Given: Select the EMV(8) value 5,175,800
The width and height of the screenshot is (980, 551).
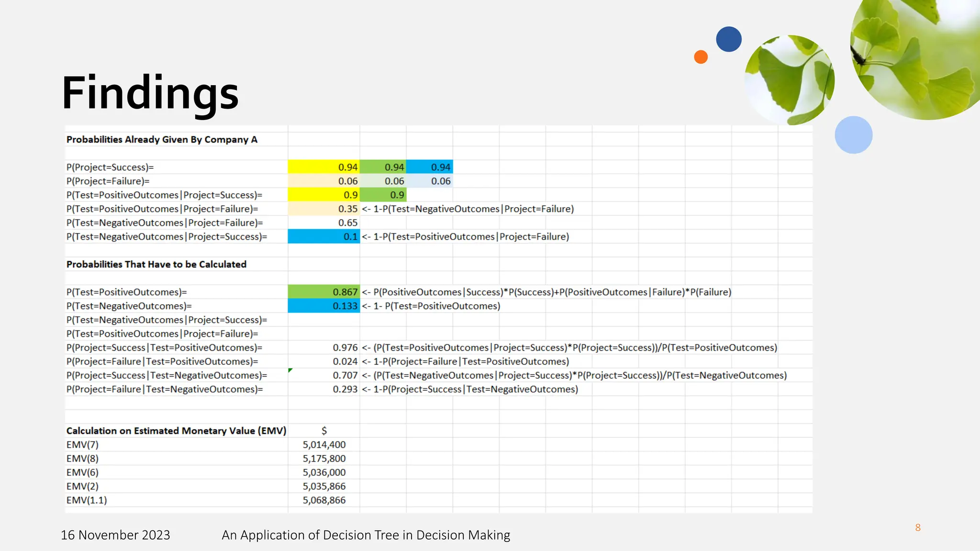Looking at the screenshot, I should click(x=324, y=458).
